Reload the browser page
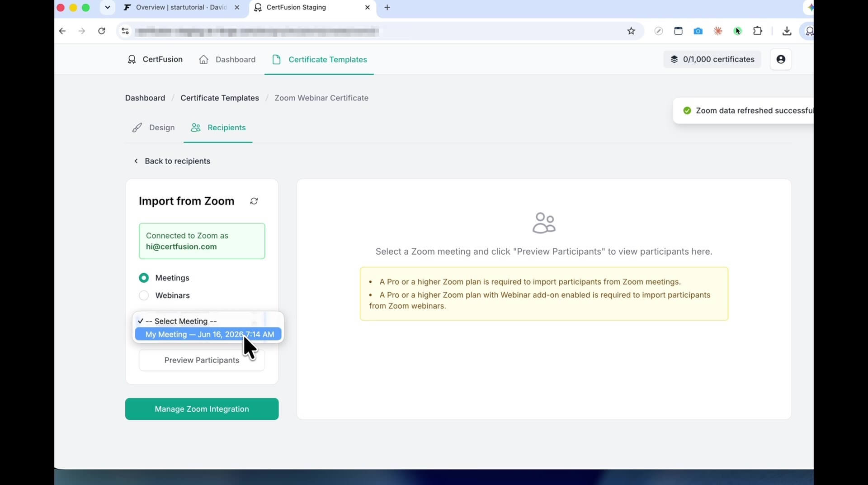Viewport: 868px width, 485px height. click(x=102, y=31)
